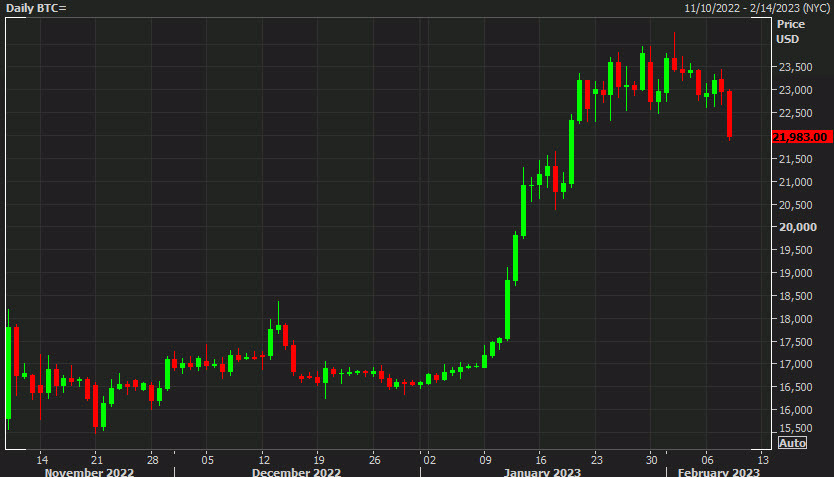Click the 23,500 price axis label
Image resolution: width=834 pixels, height=477 pixels.
pos(796,67)
